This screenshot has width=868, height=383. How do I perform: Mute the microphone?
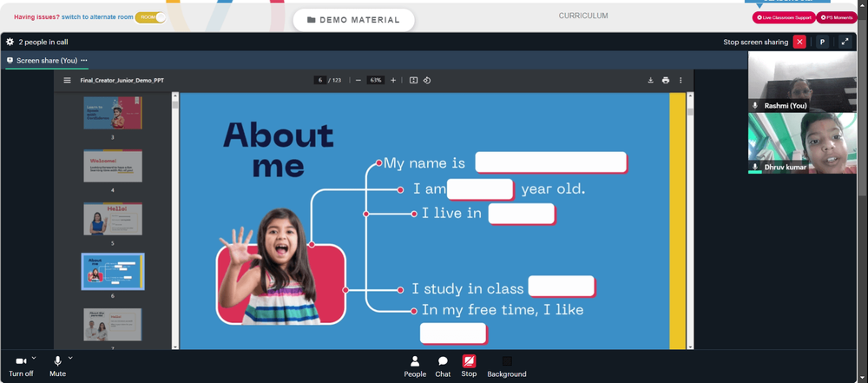point(57,366)
